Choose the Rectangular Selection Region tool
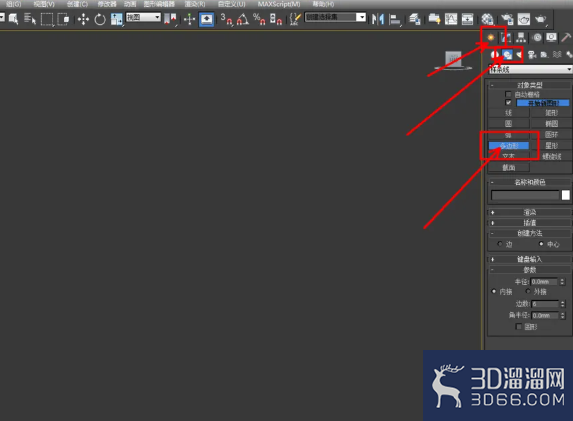Image resolution: width=573 pixels, height=421 pixels. 47,19
